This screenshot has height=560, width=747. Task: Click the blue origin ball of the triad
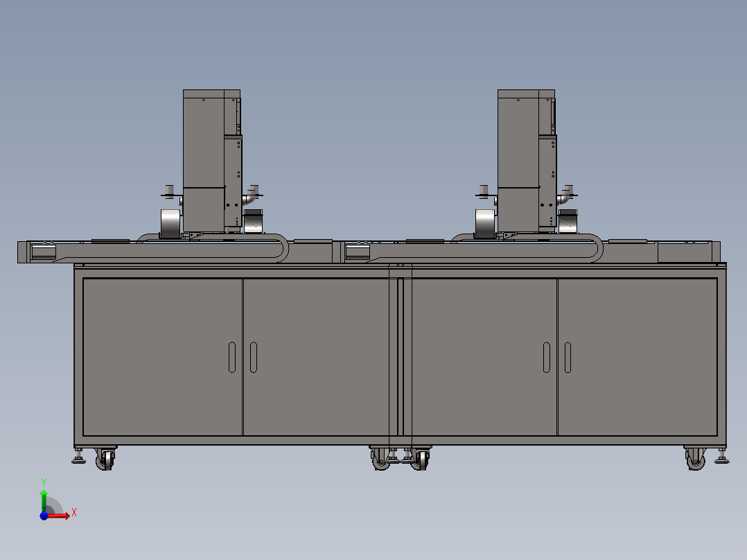(x=44, y=516)
